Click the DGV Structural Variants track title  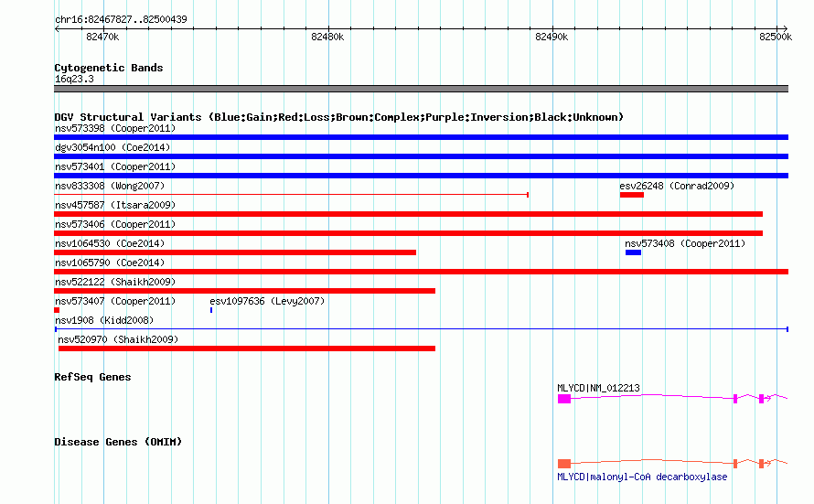coord(338,117)
